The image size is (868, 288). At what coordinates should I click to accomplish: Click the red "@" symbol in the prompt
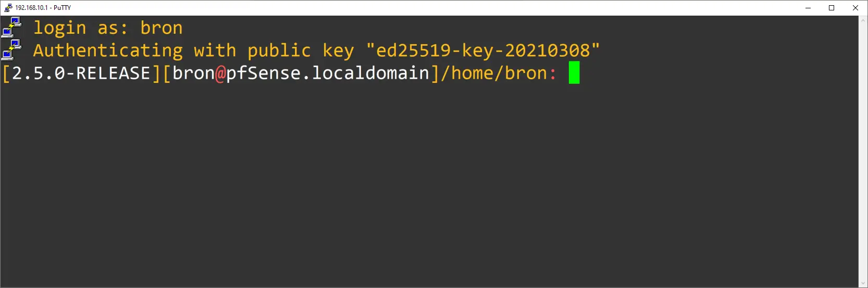tap(220, 73)
